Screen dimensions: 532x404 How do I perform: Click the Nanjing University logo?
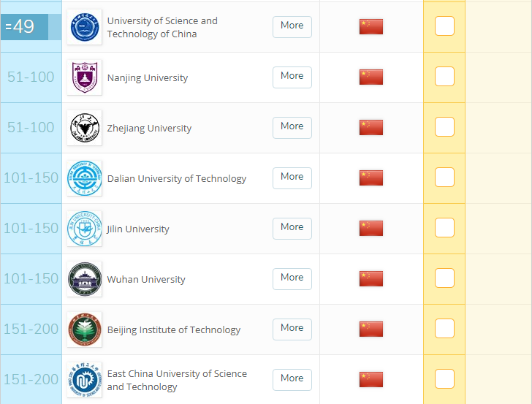point(84,77)
